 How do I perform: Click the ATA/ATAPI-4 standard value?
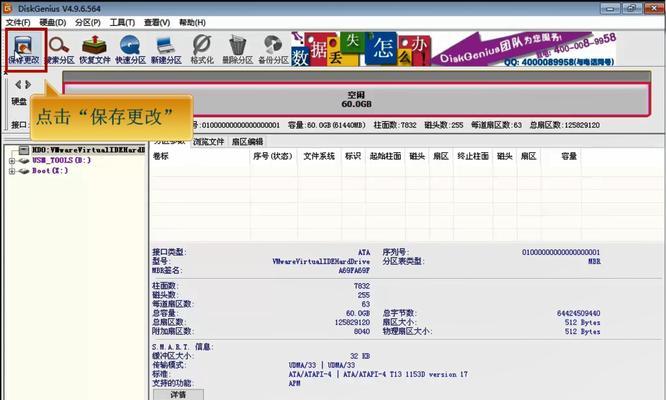coord(378,375)
